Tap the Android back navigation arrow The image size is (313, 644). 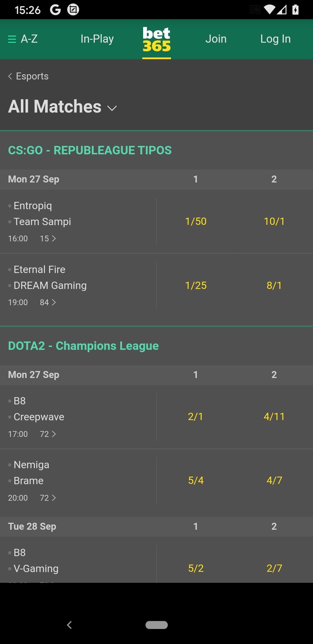pyautogui.click(x=69, y=625)
